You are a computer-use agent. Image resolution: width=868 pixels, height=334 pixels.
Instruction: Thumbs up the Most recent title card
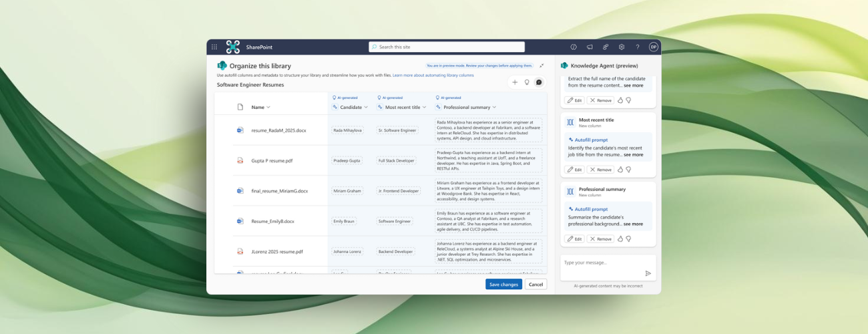[x=620, y=170]
